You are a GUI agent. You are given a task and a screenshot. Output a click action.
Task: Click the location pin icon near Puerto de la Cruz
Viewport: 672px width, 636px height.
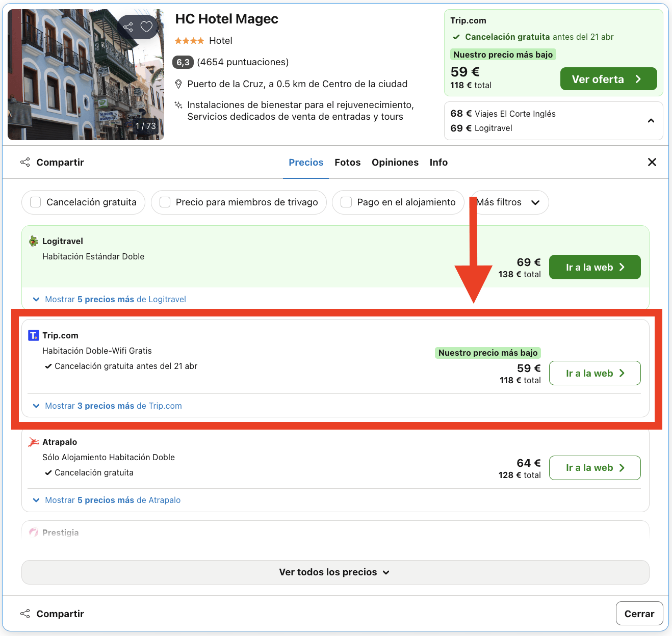(178, 84)
